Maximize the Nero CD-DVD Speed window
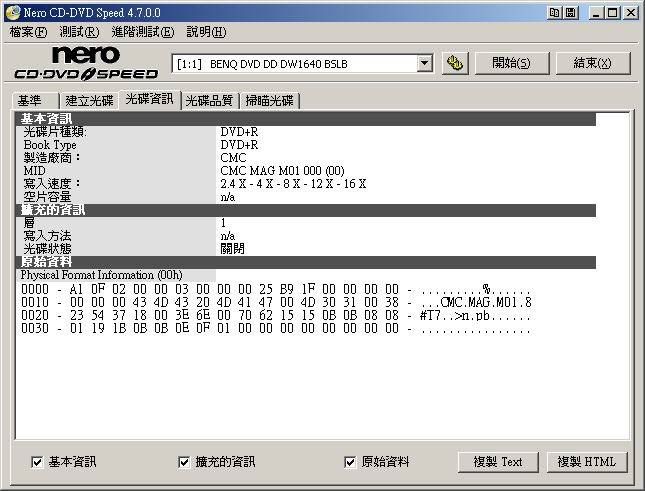 click(x=613, y=13)
